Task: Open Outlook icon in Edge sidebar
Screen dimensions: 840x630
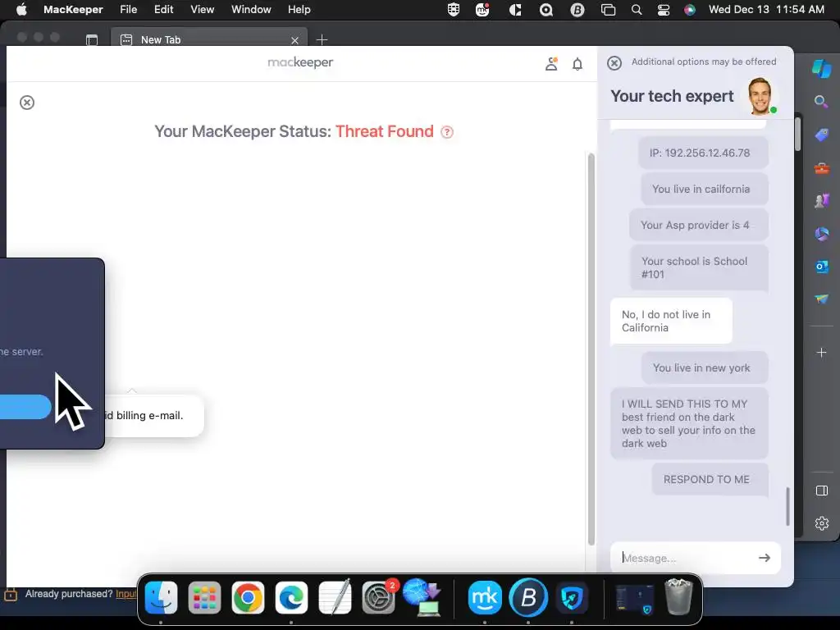Action: click(821, 267)
